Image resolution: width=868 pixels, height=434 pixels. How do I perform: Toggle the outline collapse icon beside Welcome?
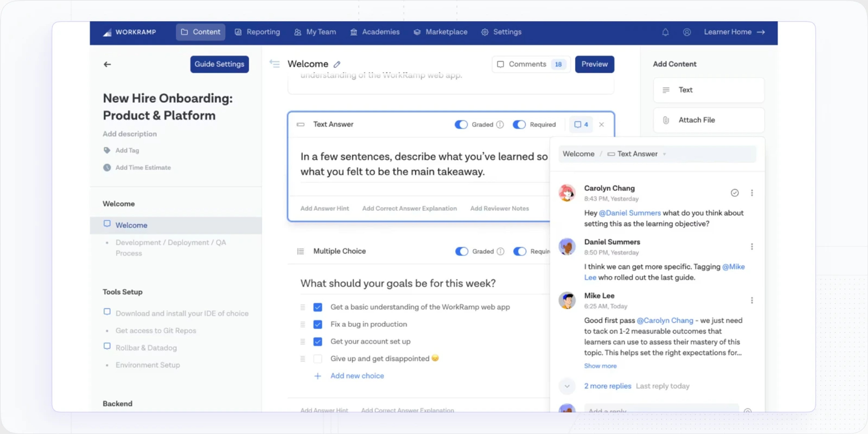pyautogui.click(x=274, y=64)
